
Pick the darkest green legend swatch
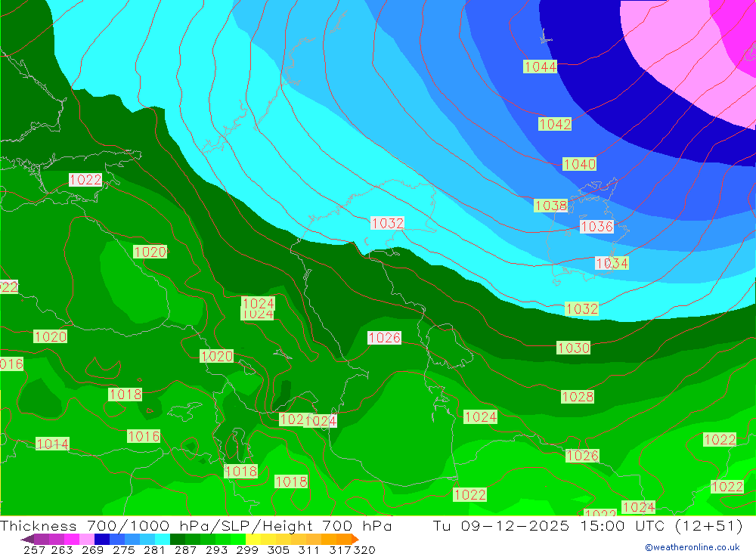coord(178,540)
